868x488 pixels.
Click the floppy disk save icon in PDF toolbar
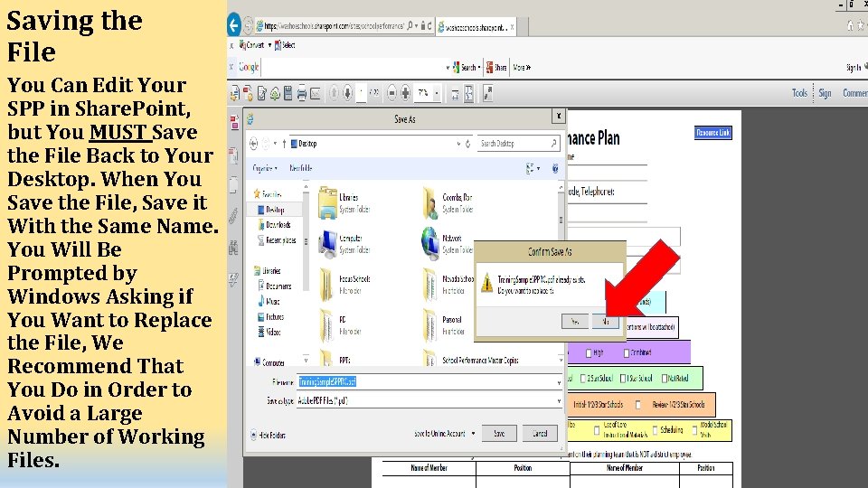(288, 93)
